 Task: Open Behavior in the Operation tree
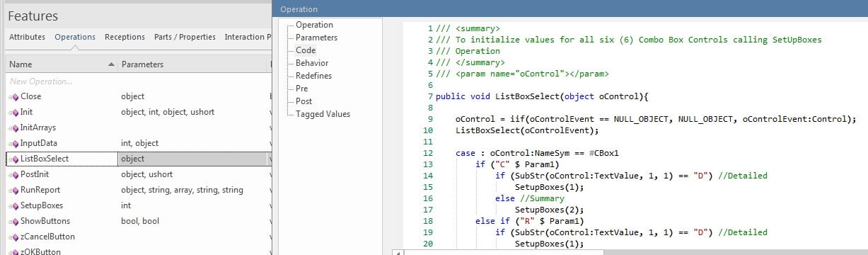(312, 63)
